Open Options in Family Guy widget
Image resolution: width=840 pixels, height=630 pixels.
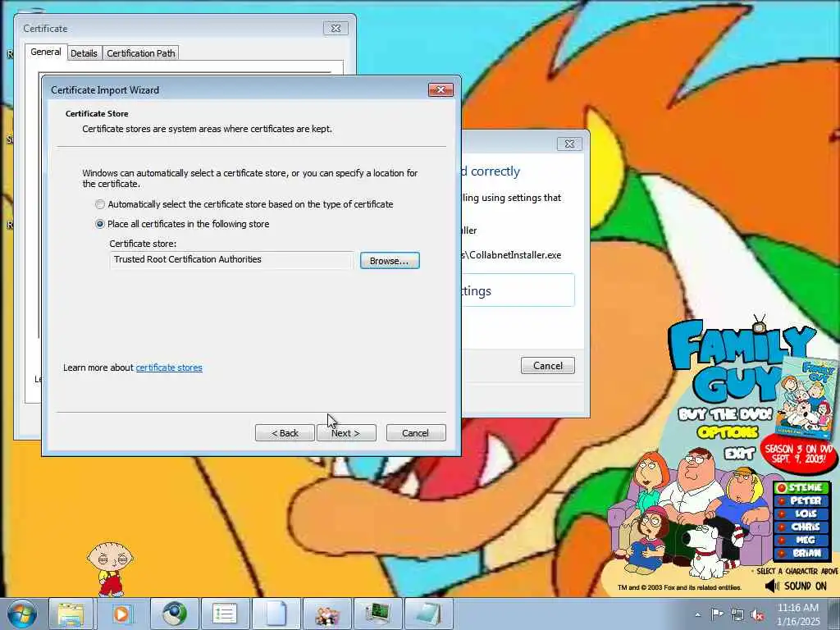click(727, 431)
